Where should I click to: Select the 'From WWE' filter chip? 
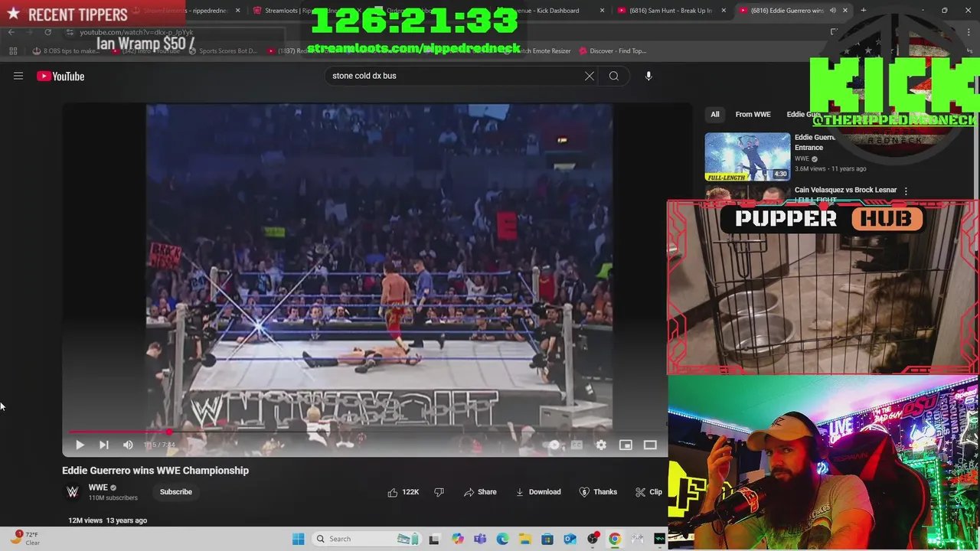[x=753, y=115]
